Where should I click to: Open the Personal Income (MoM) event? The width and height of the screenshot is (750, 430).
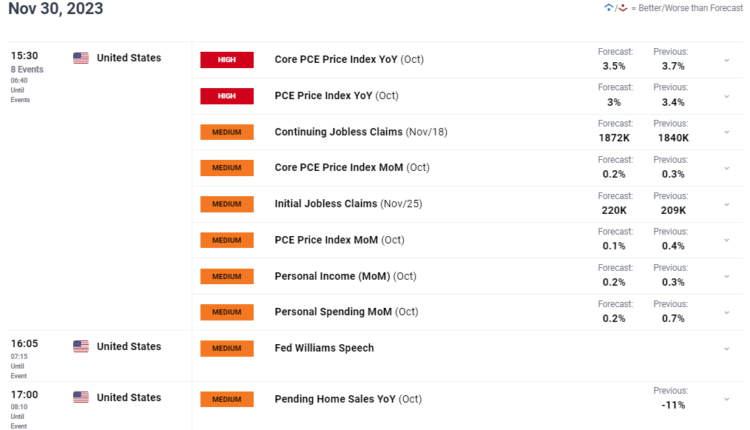[332, 276]
